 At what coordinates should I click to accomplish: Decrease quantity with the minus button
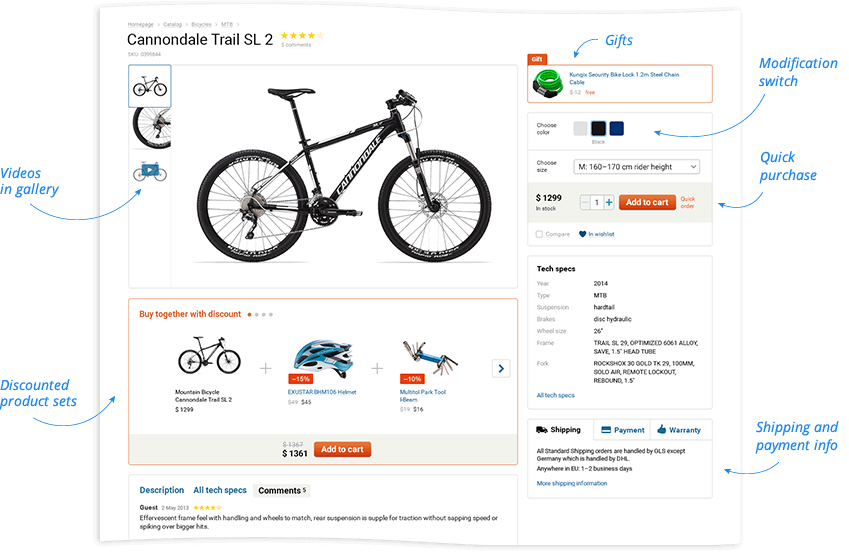coord(586,202)
